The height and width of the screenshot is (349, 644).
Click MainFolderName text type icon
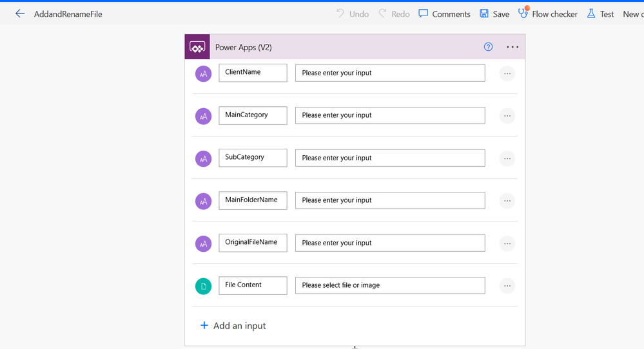click(x=203, y=201)
